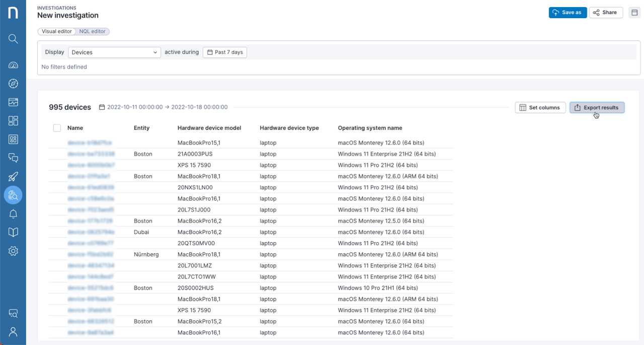
Task: Click the panel layout icon at top right
Action: tap(634, 12)
